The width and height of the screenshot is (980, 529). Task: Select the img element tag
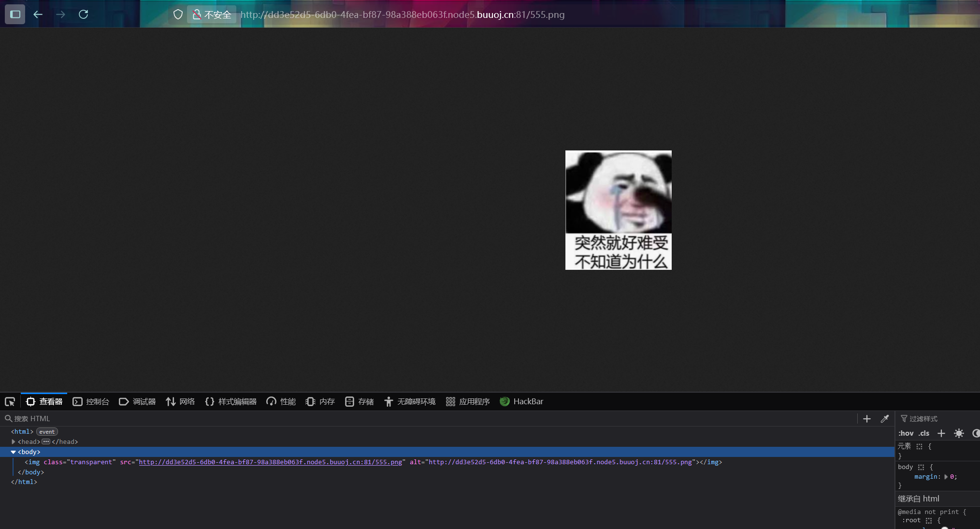coord(34,462)
